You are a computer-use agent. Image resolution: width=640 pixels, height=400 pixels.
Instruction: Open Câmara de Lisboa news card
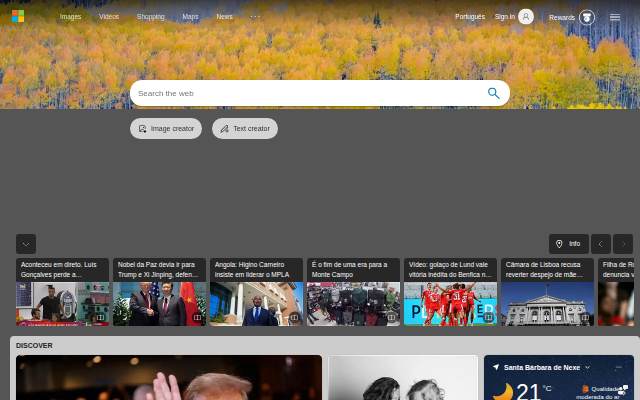tap(547, 292)
